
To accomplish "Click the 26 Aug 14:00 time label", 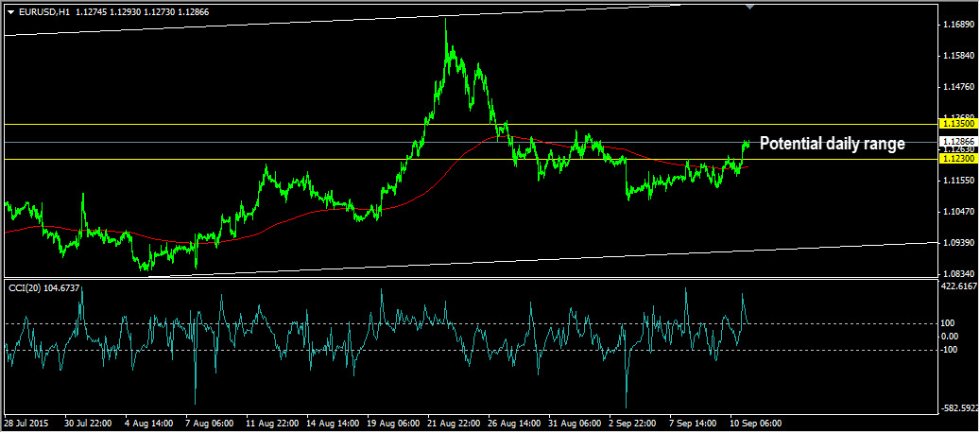I will (512, 423).
